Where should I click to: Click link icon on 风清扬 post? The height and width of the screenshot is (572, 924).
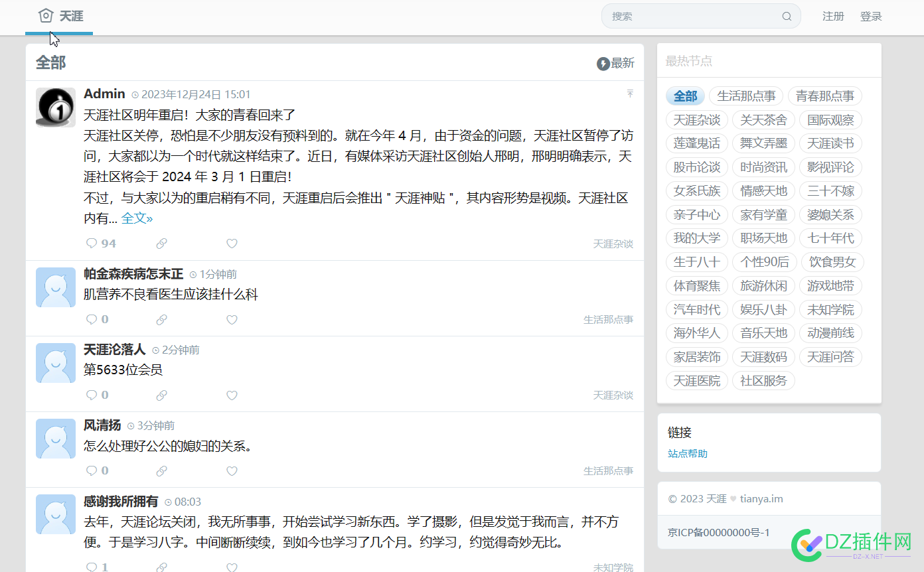(161, 471)
